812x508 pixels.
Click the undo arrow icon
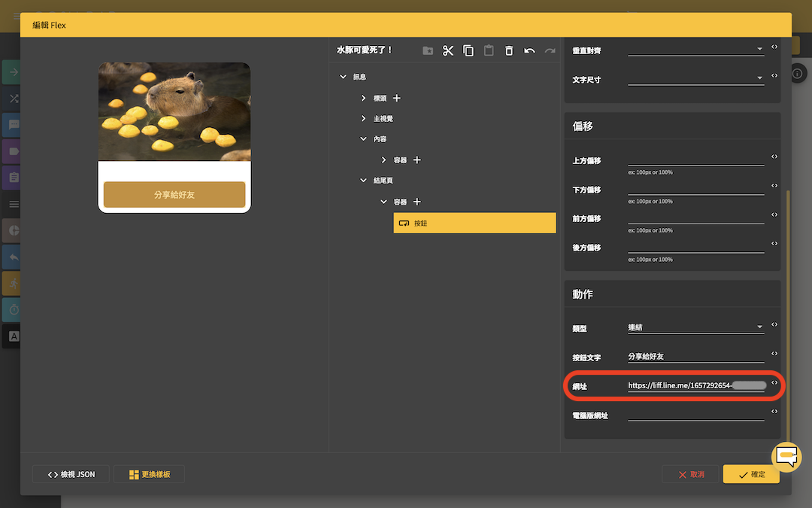(529, 50)
